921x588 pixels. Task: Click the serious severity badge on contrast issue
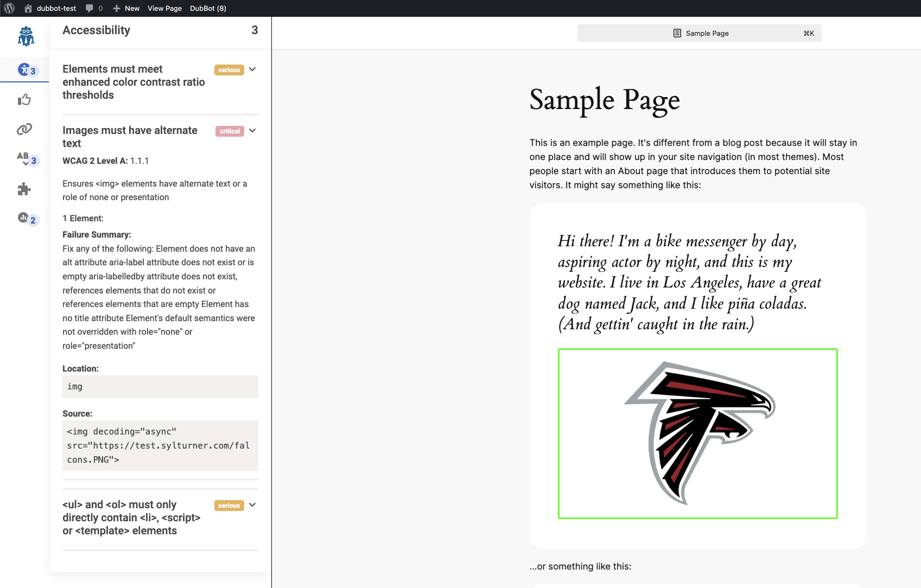coord(228,69)
